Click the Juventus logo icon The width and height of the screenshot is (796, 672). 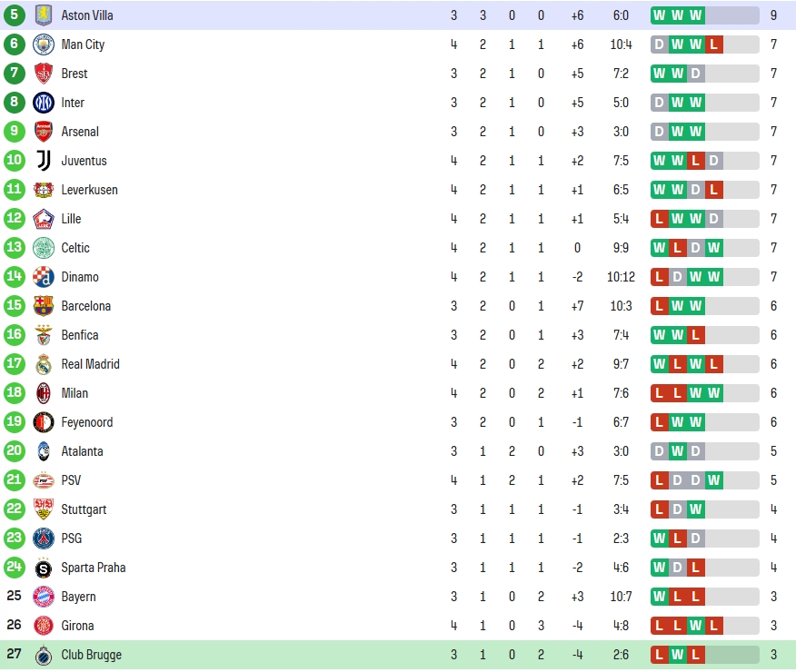[x=44, y=161]
